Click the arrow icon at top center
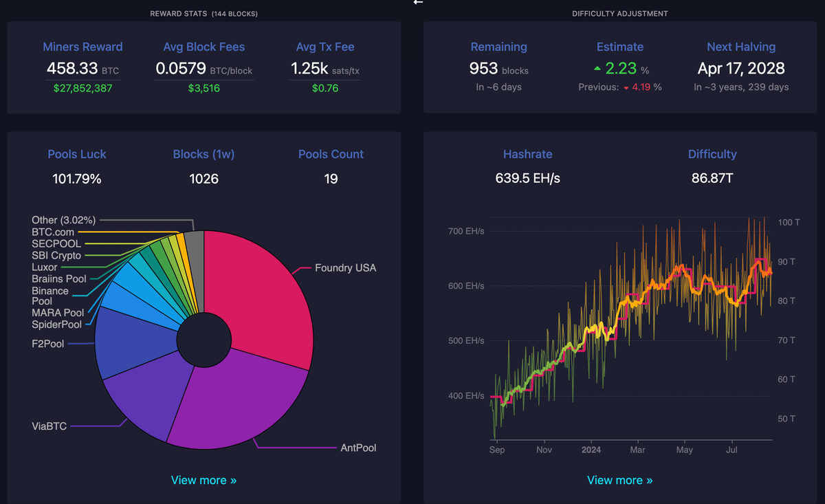 pos(418,3)
